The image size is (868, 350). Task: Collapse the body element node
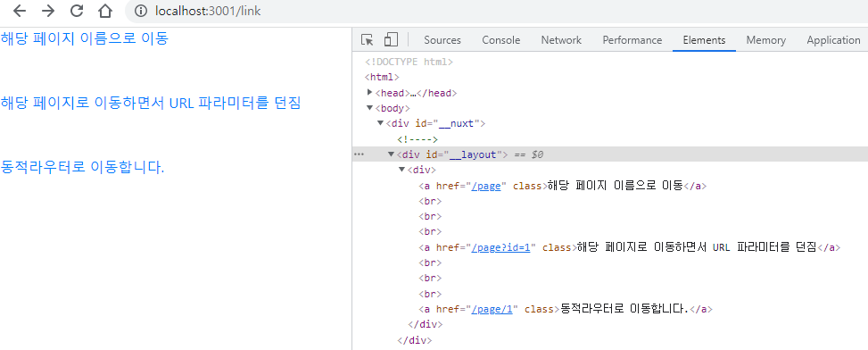(370, 108)
